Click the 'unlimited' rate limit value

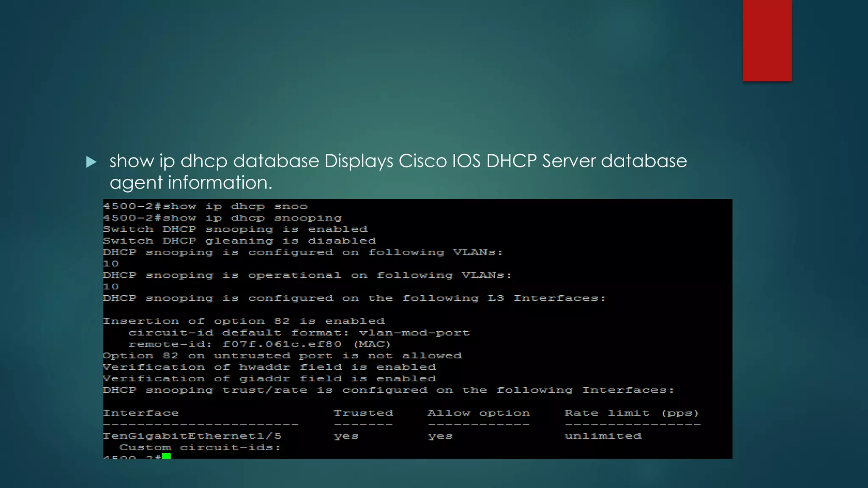pos(603,436)
